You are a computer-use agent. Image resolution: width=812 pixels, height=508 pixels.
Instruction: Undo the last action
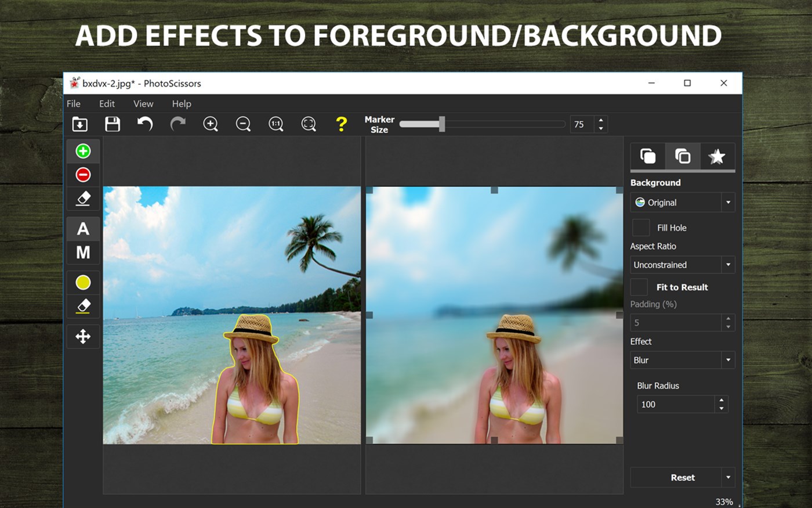click(x=145, y=124)
